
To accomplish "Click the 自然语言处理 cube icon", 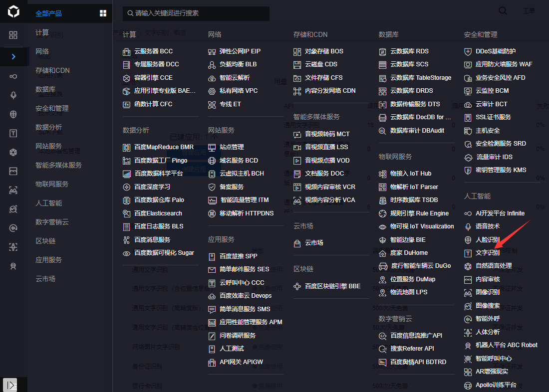I will pos(468,266).
